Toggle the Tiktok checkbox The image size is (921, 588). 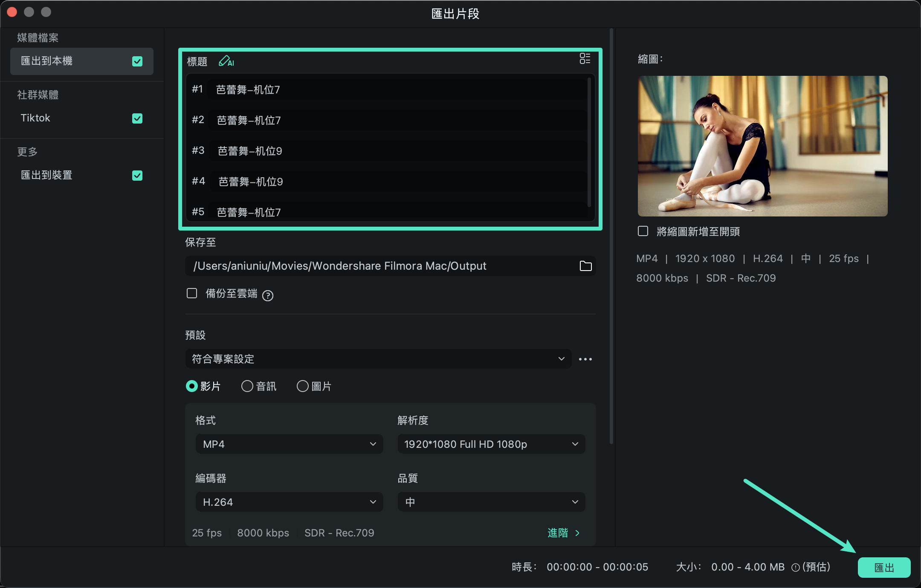click(137, 118)
